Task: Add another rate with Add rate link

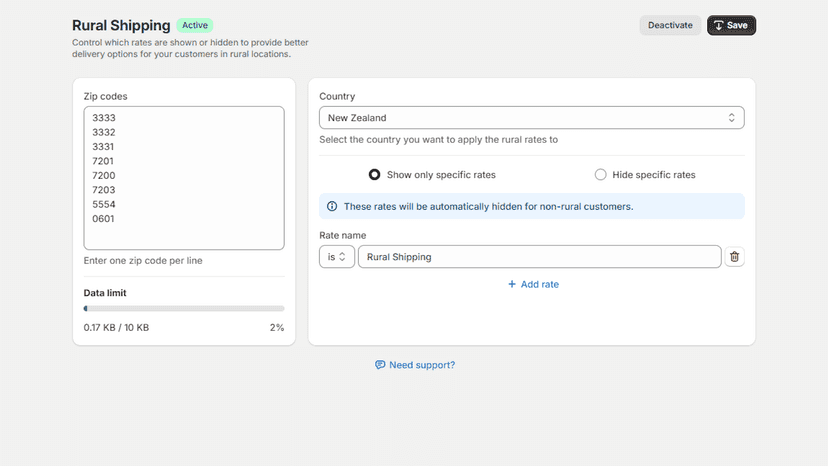Action: click(533, 284)
